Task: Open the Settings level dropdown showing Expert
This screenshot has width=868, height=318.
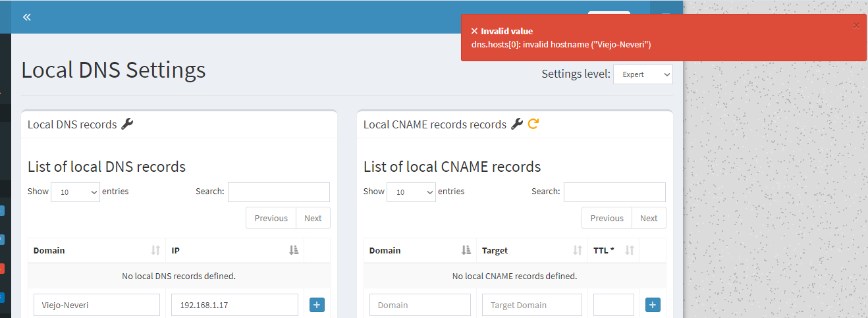Action: point(643,74)
